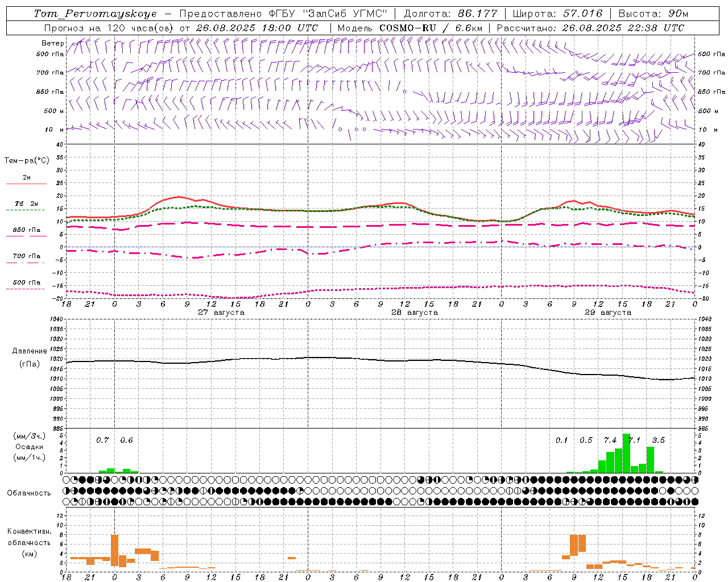Click the 0.1 precipitation amount
The image size is (728, 582).
coord(562,440)
